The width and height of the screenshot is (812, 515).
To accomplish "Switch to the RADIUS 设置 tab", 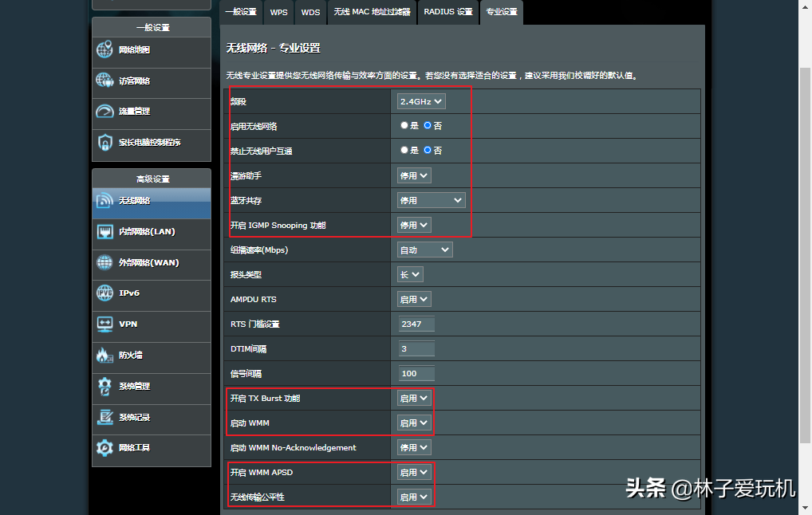I will coord(448,12).
